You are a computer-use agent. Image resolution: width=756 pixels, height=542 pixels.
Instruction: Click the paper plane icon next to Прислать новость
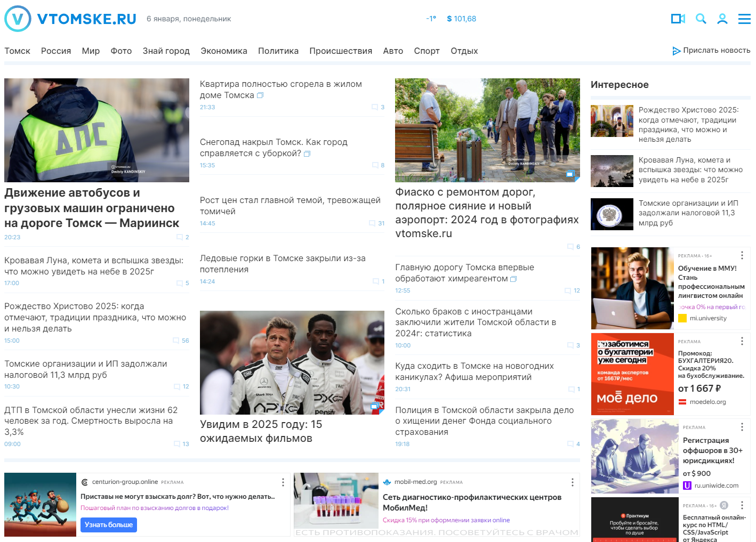coord(677,51)
